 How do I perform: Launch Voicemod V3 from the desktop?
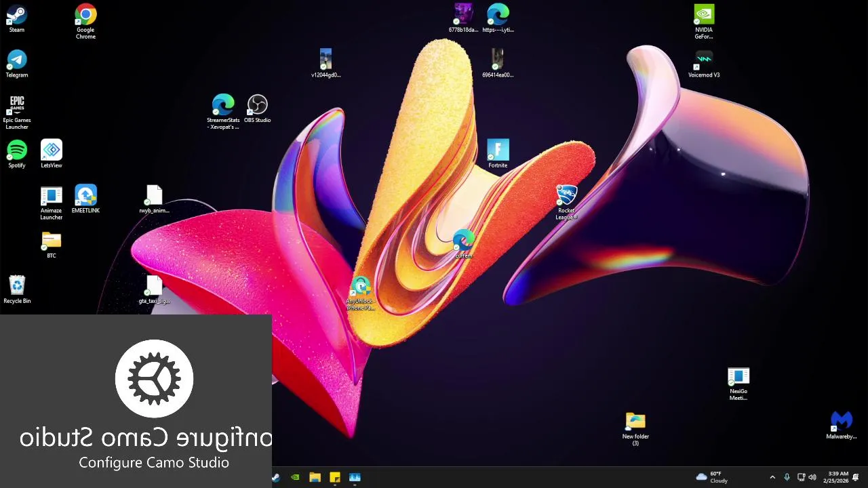tap(704, 64)
